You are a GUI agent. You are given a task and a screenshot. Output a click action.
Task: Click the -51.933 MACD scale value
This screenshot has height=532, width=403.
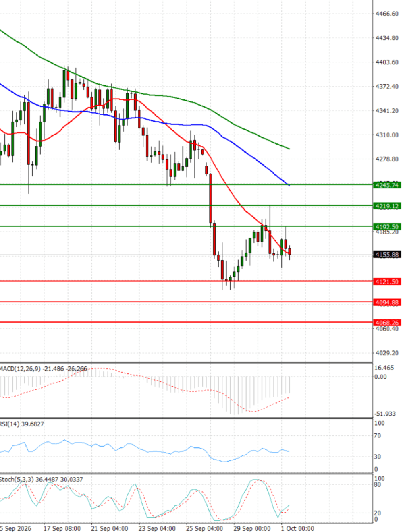385,414
